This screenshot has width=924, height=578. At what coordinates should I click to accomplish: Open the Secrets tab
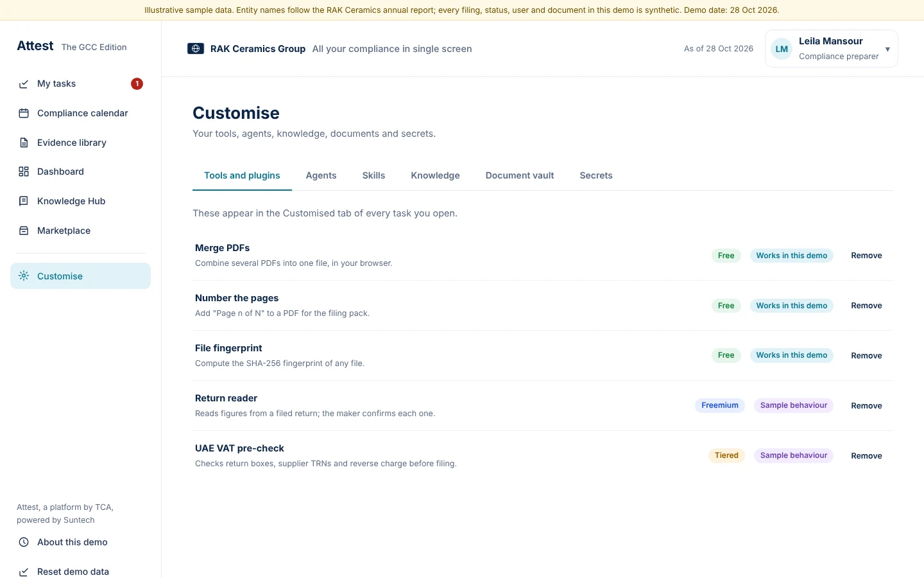pos(596,175)
